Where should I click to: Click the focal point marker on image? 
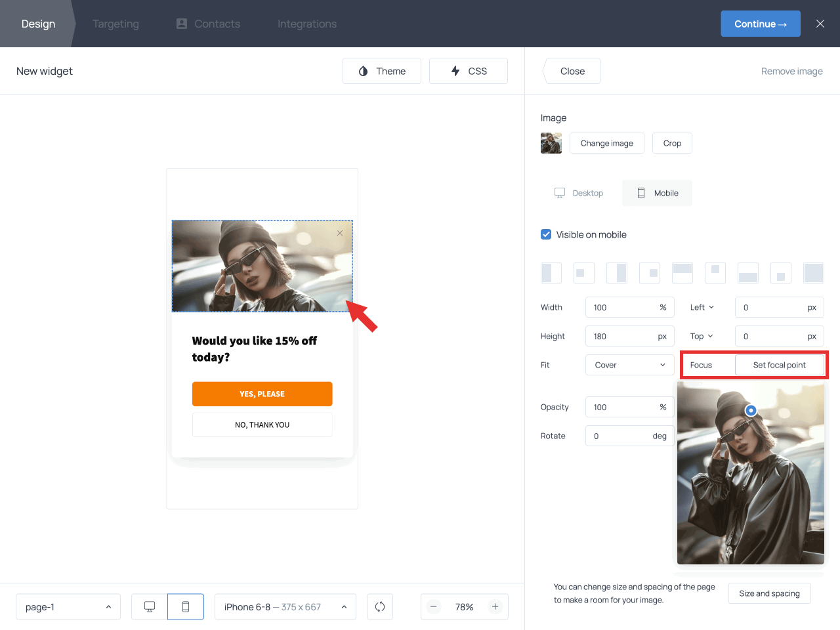[x=751, y=410]
